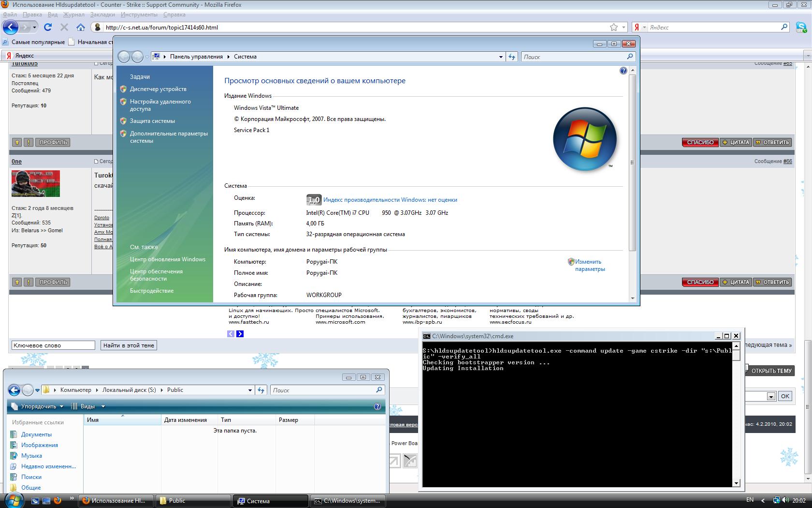
Task: Report One's post with exclamation icon
Action: 28,282
